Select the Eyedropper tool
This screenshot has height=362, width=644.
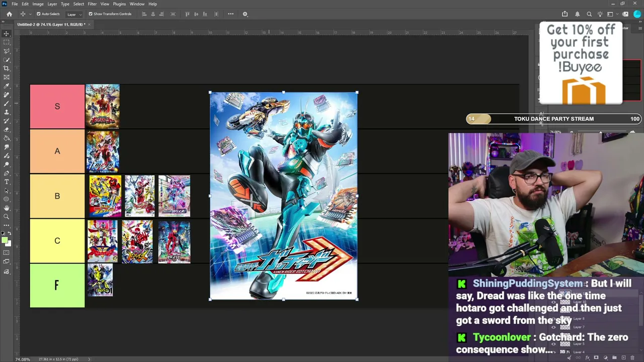tap(7, 86)
